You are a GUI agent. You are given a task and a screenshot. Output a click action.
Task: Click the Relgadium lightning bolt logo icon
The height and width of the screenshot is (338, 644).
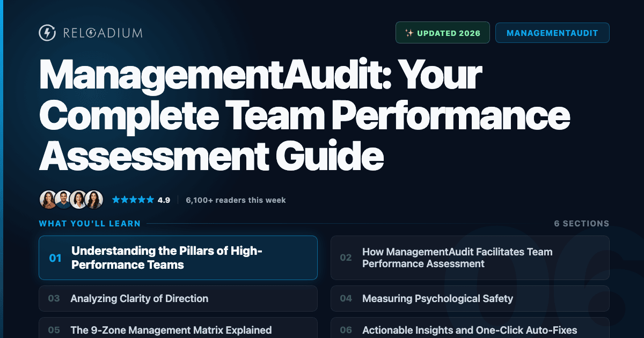(x=47, y=33)
